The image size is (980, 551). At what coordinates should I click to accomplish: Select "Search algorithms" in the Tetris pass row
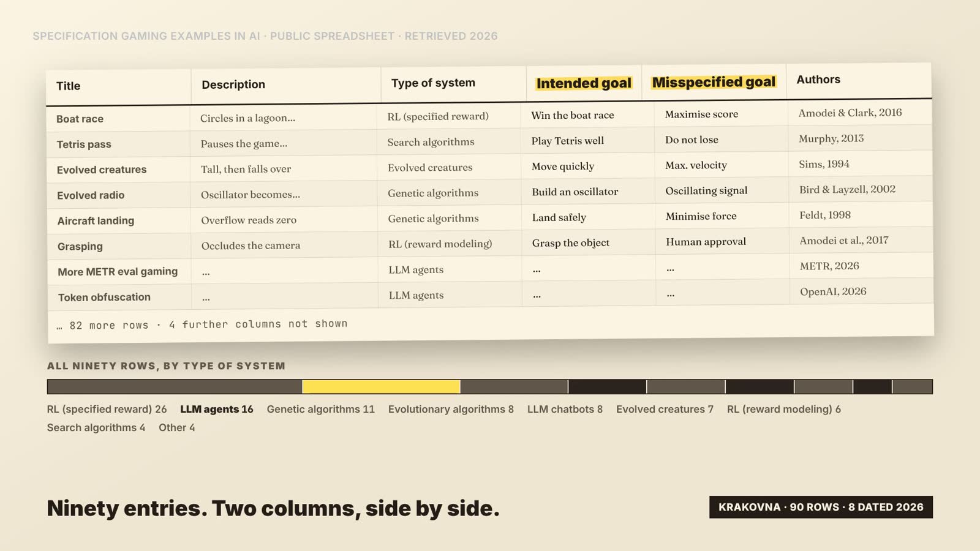[431, 142]
